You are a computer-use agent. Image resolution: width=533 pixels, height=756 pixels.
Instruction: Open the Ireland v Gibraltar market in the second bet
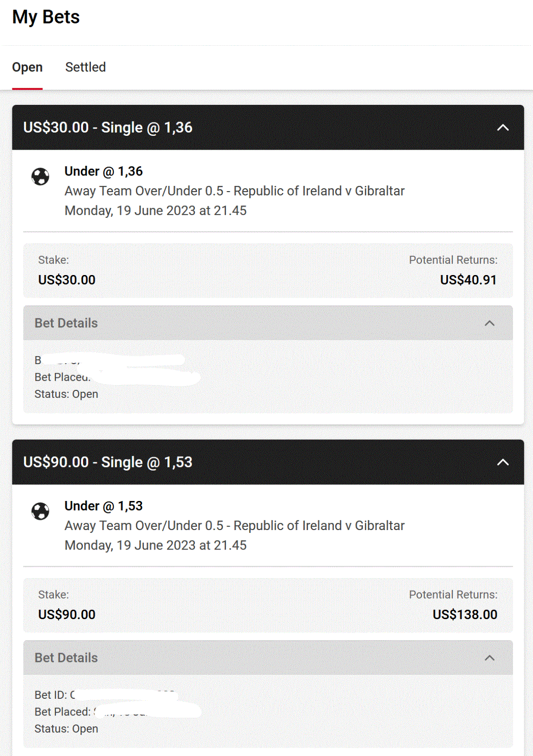[x=235, y=526]
